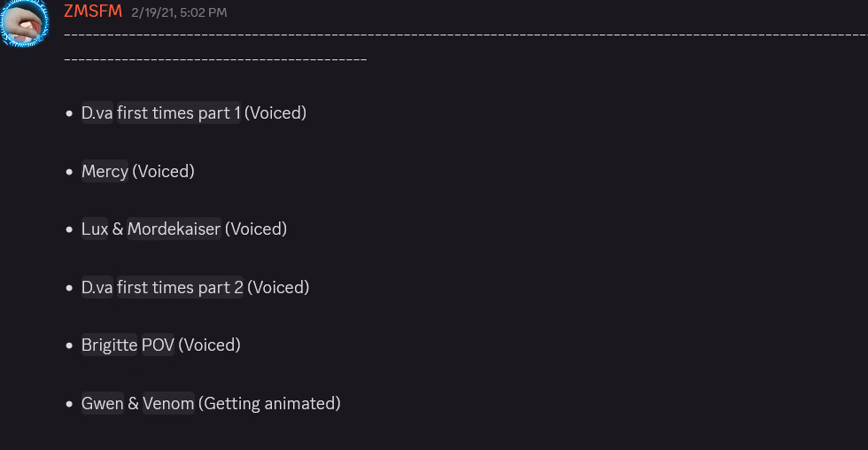The width and height of the screenshot is (868, 450).
Task: Click the Lux code tag
Action: tap(95, 229)
